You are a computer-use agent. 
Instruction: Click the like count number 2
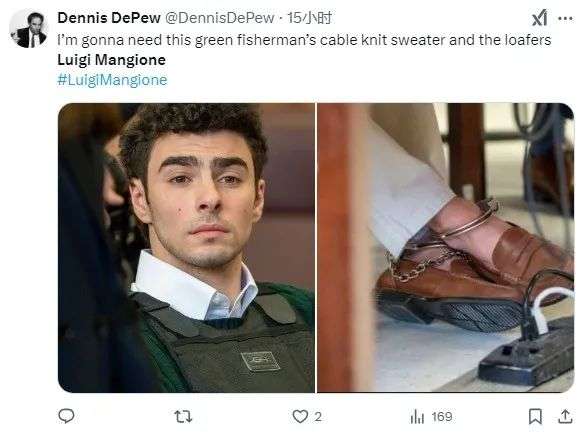click(318, 417)
